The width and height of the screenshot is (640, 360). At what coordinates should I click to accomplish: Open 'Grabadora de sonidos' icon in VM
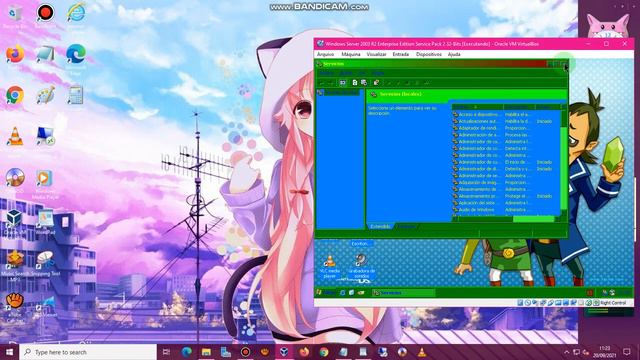pyautogui.click(x=362, y=267)
